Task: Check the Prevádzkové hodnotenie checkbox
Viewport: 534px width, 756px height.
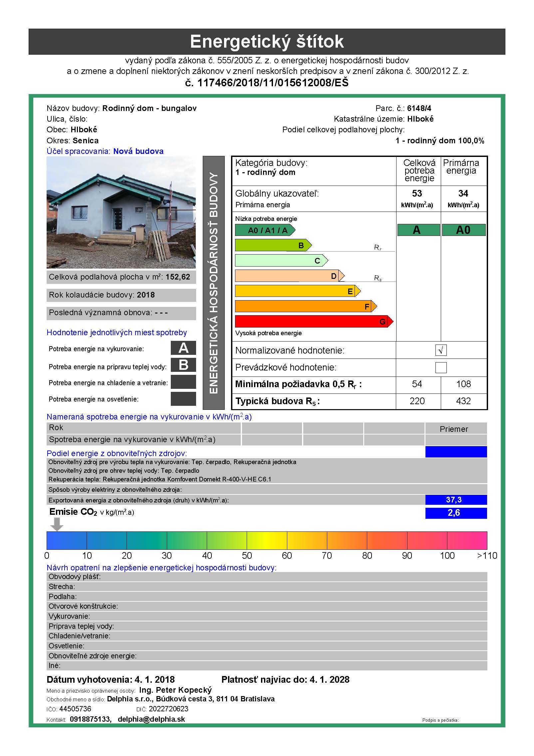Action: (441, 368)
